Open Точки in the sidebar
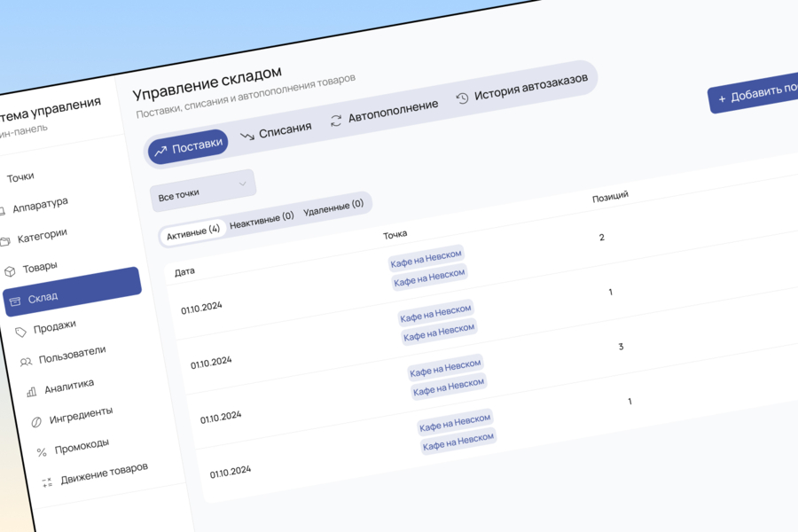Screen dimensions: 798x532 click(20, 177)
